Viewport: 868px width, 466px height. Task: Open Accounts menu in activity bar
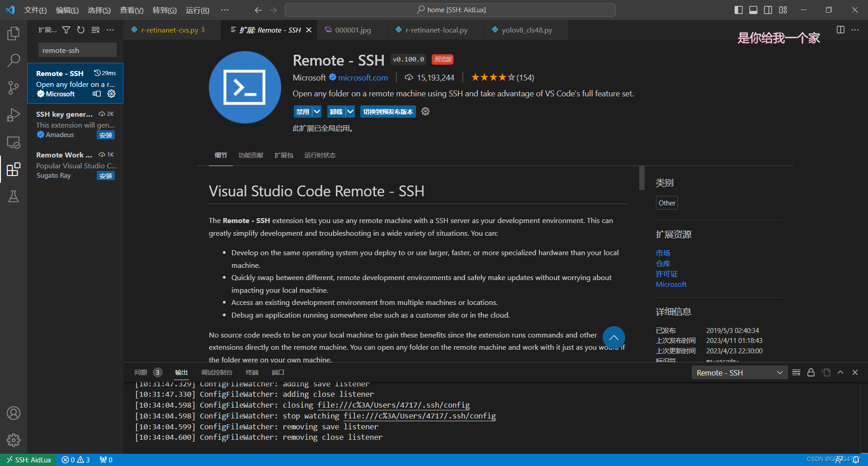coord(14,413)
